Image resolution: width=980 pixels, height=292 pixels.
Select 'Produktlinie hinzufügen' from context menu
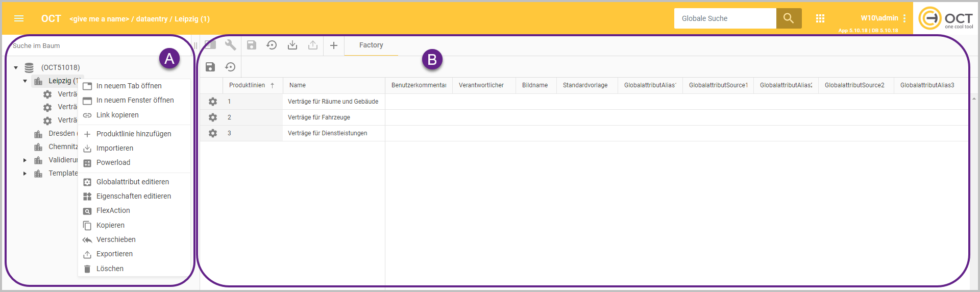pos(134,134)
